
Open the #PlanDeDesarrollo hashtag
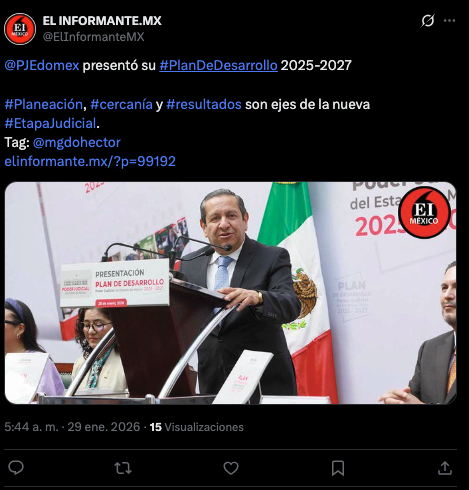pos(218,65)
